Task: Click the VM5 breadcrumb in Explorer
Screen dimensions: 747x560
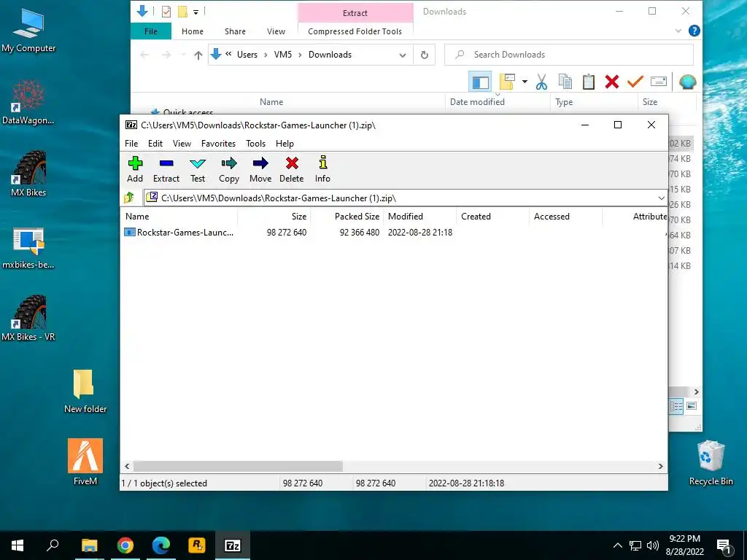Action: point(283,55)
